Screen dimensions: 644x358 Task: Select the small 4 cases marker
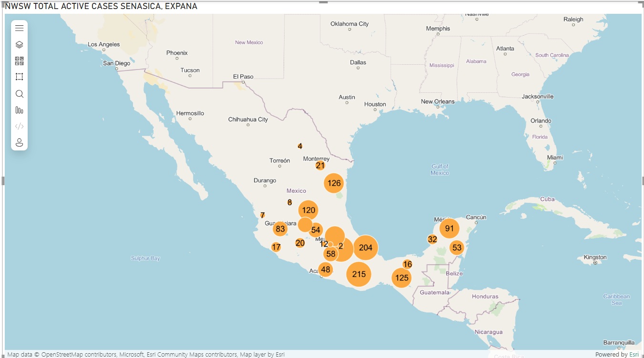tap(300, 146)
